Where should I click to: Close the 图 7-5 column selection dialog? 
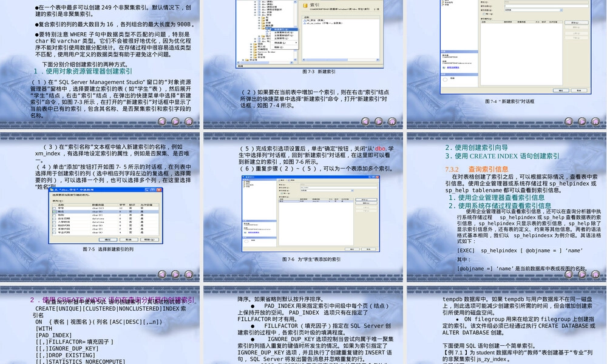158,190
